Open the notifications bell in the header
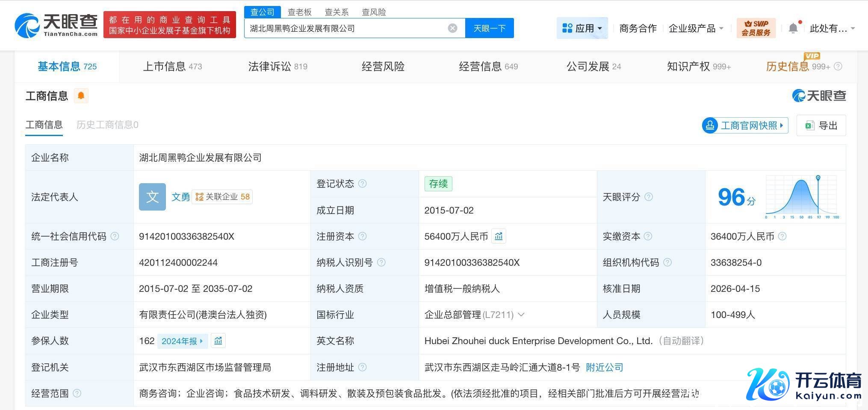Image resolution: width=868 pixels, height=410 pixels. pos(793,28)
